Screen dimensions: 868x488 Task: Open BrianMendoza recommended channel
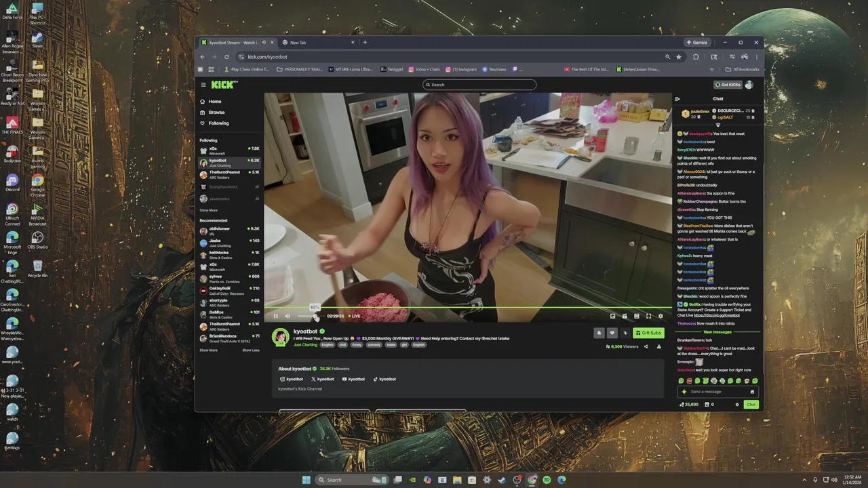[x=230, y=338]
